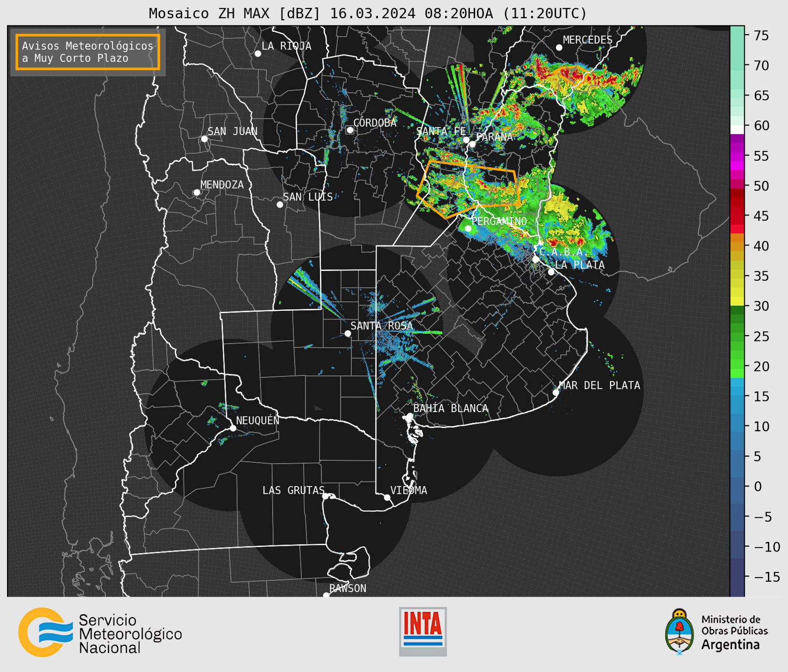The width and height of the screenshot is (788, 672).
Task: Click the colorbar label '−15'
Action: (767, 577)
